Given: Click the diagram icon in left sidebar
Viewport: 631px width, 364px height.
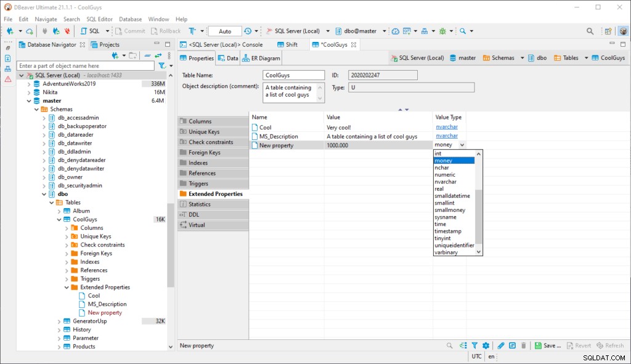Looking at the screenshot, I should [8, 69].
